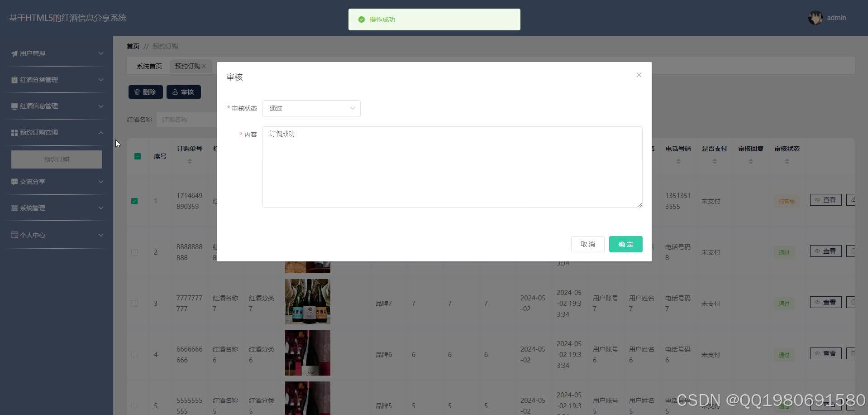Click the 个人中心 card icon

14,235
